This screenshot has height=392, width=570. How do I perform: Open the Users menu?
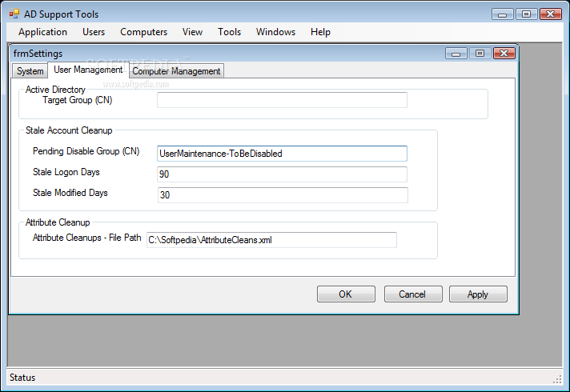point(94,32)
